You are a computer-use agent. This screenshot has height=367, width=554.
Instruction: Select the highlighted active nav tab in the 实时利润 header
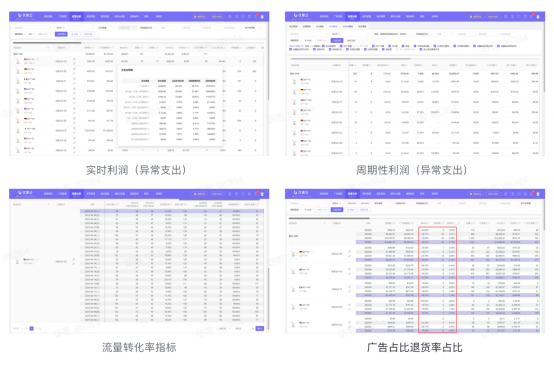[77, 17]
